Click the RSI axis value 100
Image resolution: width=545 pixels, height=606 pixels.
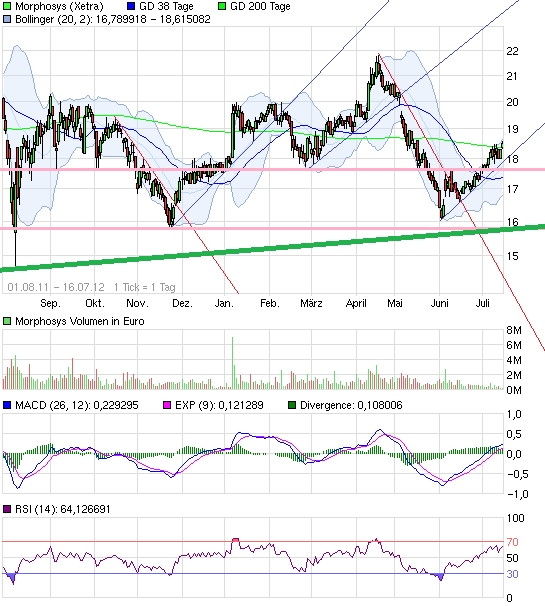click(x=515, y=518)
